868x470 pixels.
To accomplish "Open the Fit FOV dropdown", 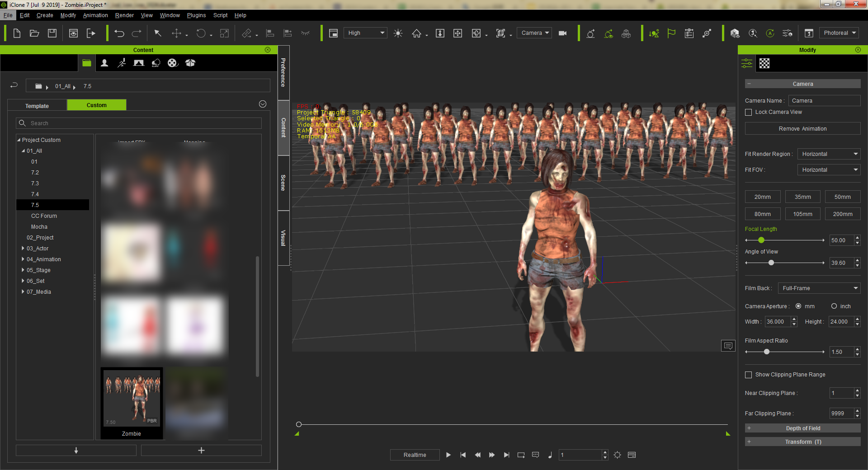I will 829,170.
